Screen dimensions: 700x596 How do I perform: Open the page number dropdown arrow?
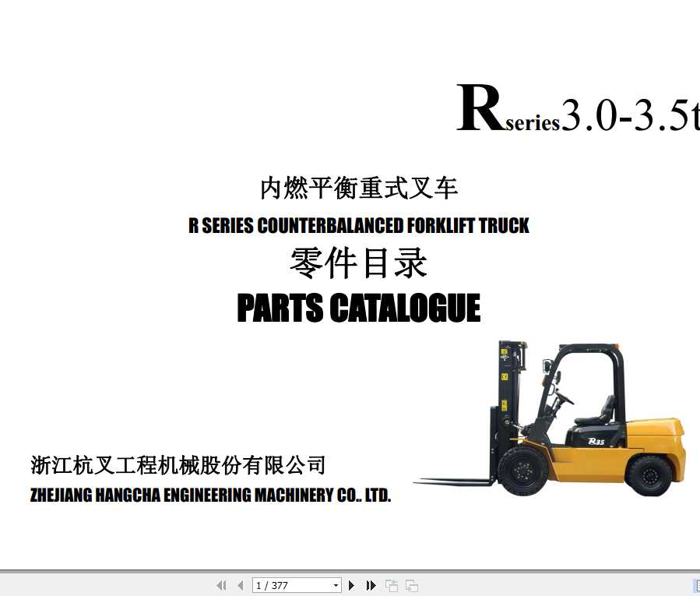(335, 585)
